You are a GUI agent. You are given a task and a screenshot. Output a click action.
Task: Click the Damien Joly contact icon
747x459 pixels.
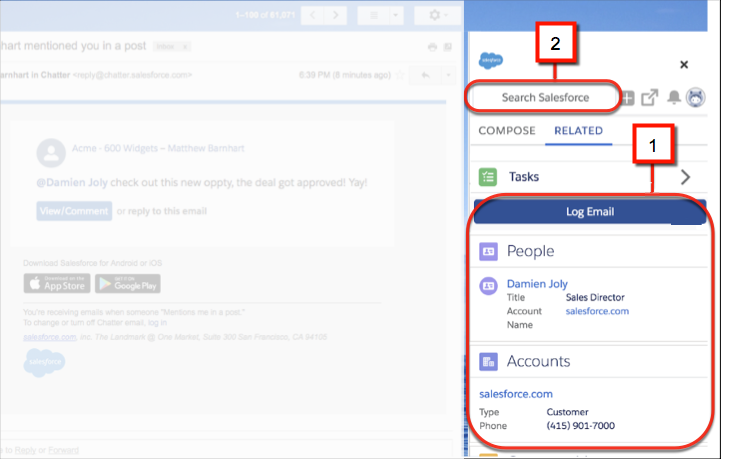point(488,286)
